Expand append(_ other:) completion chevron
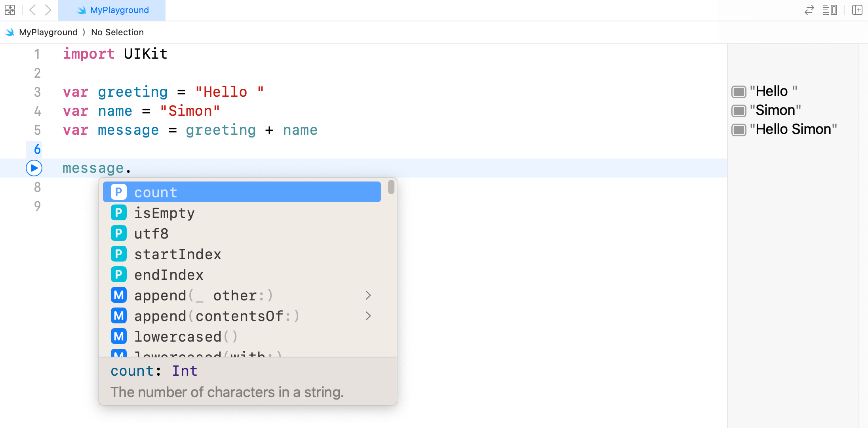Screen dimensions: 868x428 [368, 295]
